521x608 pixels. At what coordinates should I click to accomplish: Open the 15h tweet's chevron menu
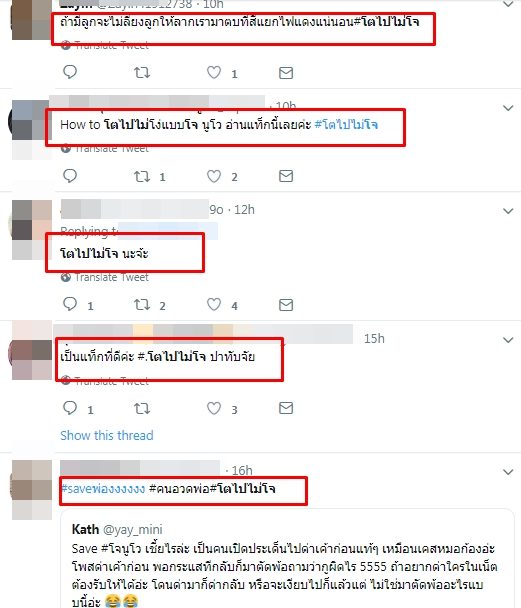508,340
